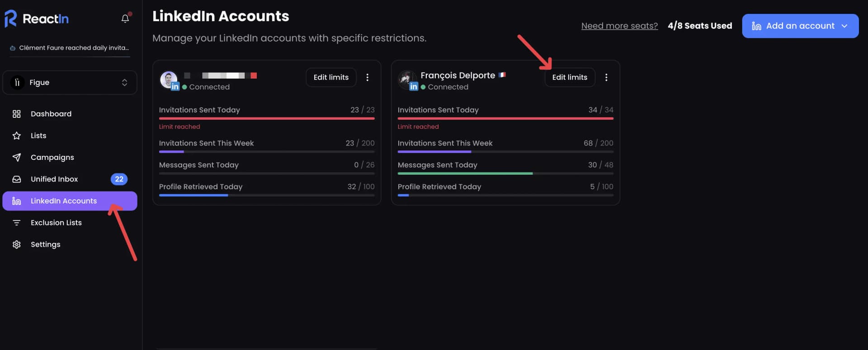Image resolution: width=868 pixels, height=350 pixels.
Task: Edit limits for François Delporte
Action: pyautogui.click(x=569, y=78)
